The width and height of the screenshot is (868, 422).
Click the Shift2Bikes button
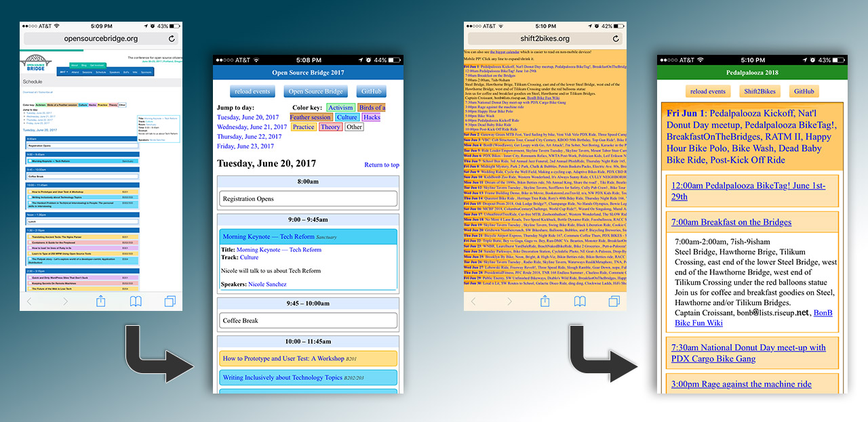point(761,91)
